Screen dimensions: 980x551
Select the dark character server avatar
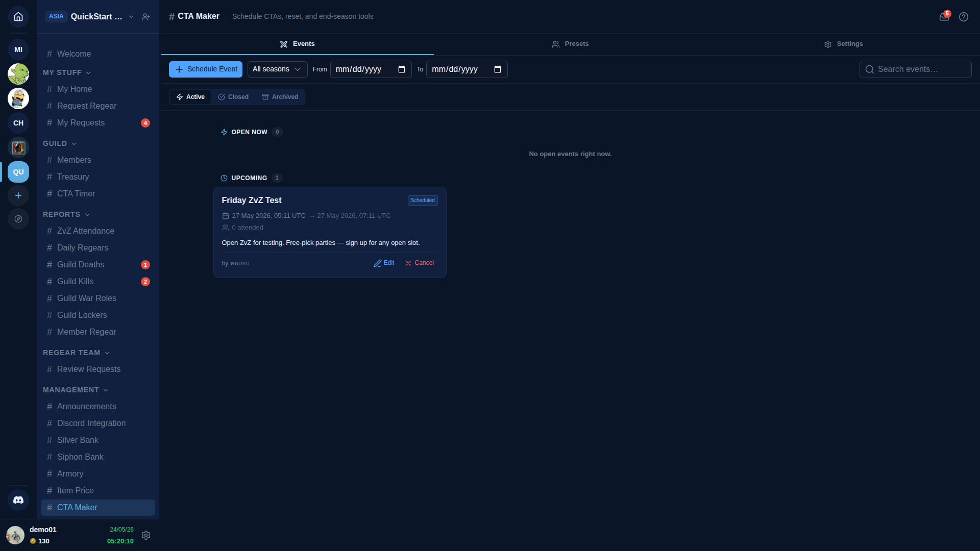click(x=18, y=147)
